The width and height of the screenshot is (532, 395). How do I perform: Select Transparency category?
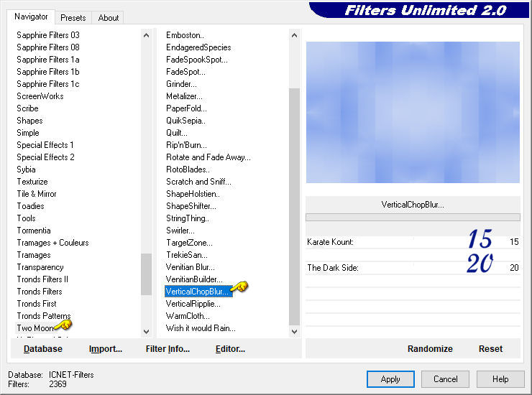click(x=40, y=267)
